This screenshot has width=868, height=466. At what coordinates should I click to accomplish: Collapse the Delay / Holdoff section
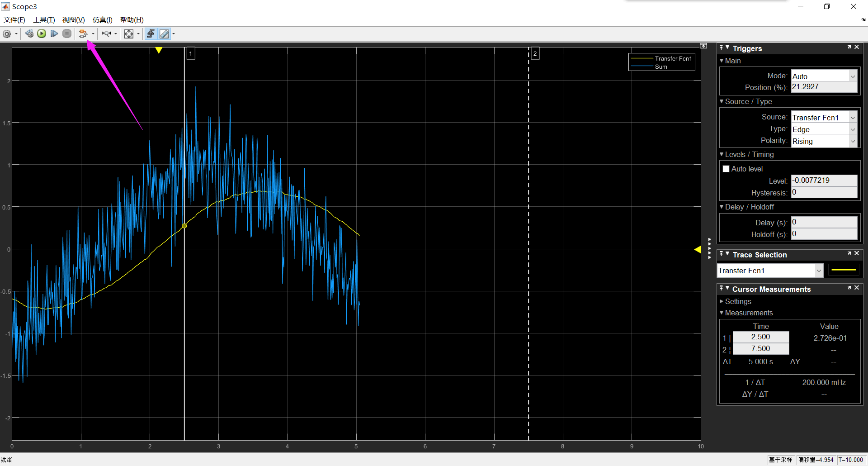pyautogui.click(x=746, y=207)
